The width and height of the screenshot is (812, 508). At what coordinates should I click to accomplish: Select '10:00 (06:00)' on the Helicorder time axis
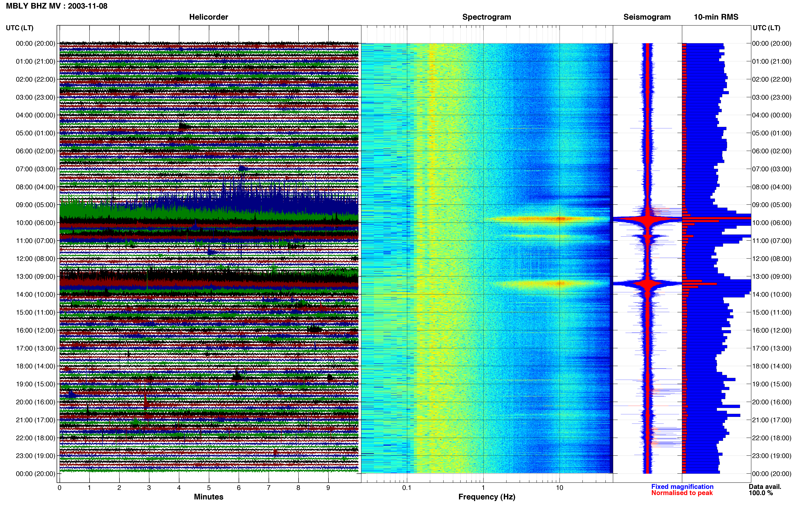click(x=36, y=223)
